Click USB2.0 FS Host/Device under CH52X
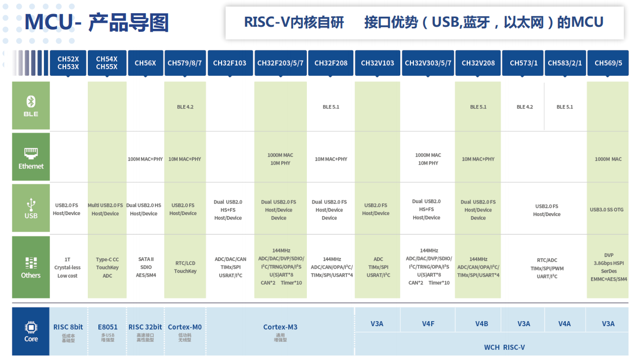This screenshot has width=644, height=361. click(x=67, y=210)
